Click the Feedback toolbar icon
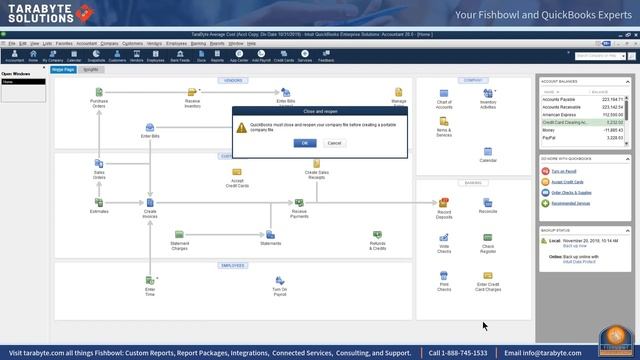Screen dimensions: 640x360 tap(326, 56)
